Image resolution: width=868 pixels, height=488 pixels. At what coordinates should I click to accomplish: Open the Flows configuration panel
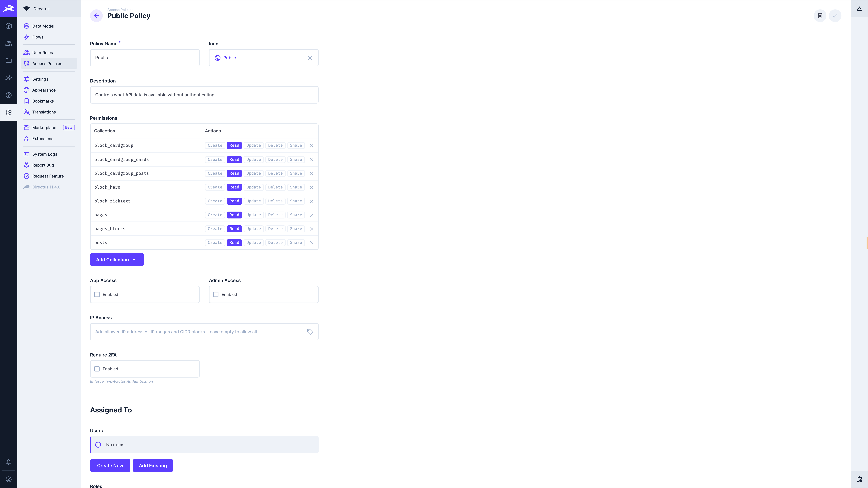click(38, 37)
